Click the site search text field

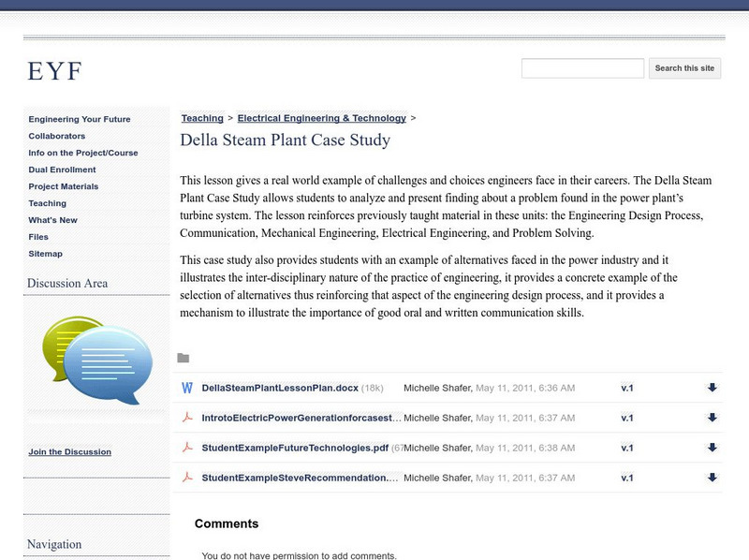582,68
